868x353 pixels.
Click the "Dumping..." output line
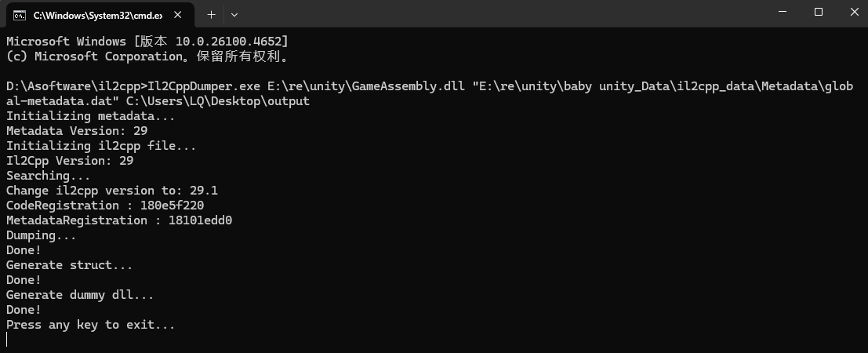pos(41,235)
